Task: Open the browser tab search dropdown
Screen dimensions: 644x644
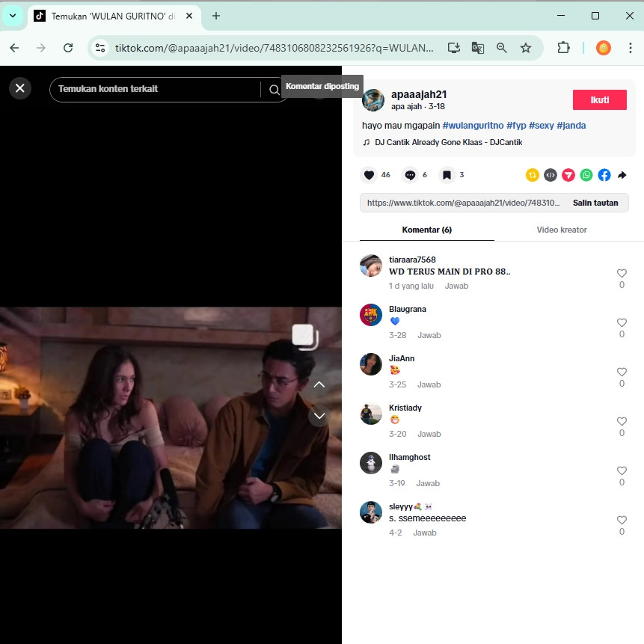Action: coord(13,16)
